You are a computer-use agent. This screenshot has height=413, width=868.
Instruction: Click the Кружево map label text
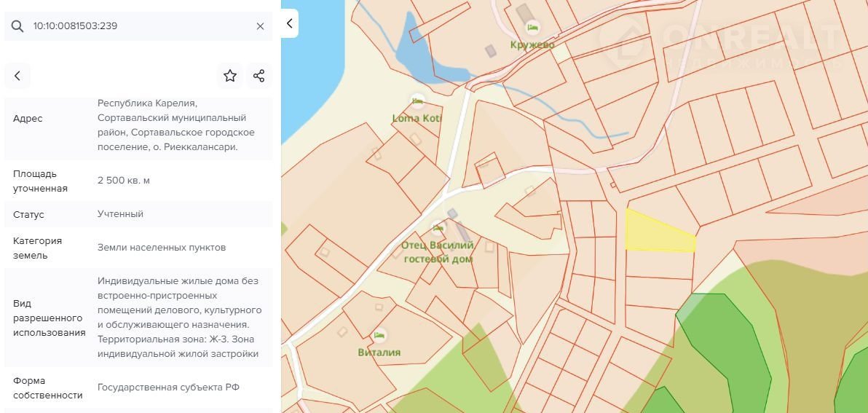click(x=532, y=45)
